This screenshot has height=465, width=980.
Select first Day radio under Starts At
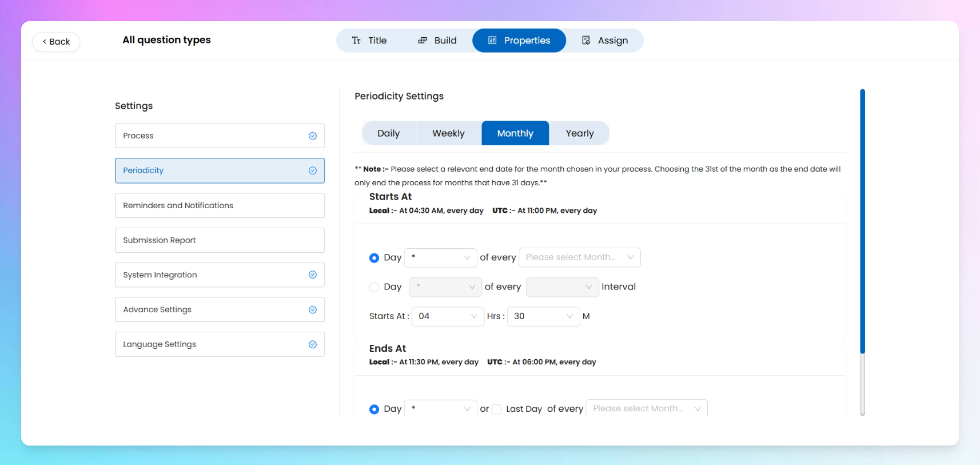374,258
